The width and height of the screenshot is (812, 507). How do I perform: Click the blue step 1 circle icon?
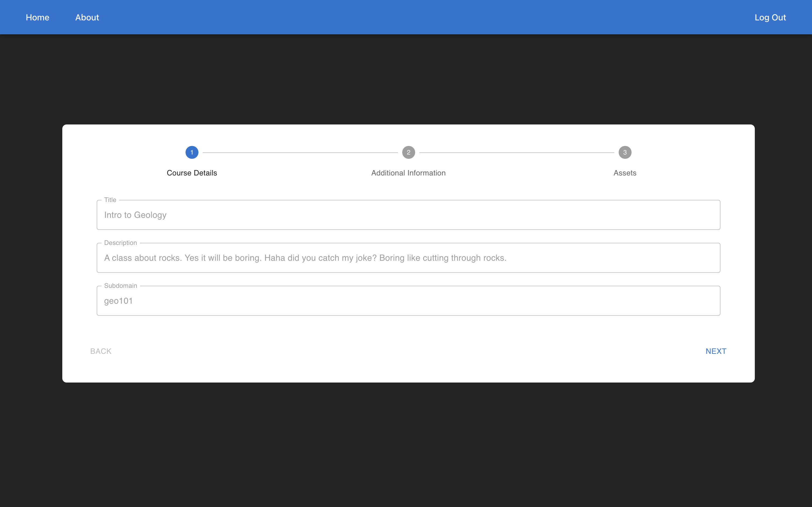point(192,152)
